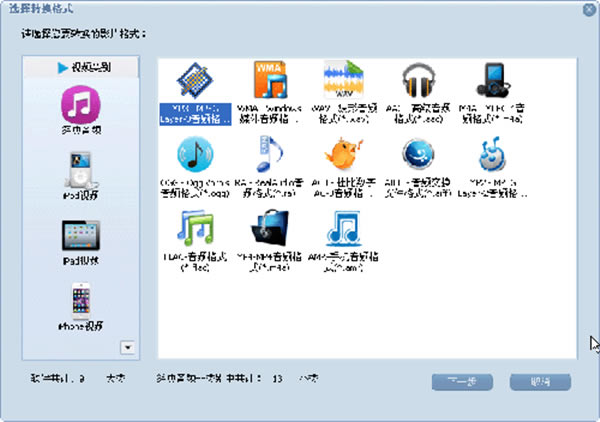Click the sidebar down arrow to show more categories
Viewport: 600px width, 422px height.
pos(127,347)
